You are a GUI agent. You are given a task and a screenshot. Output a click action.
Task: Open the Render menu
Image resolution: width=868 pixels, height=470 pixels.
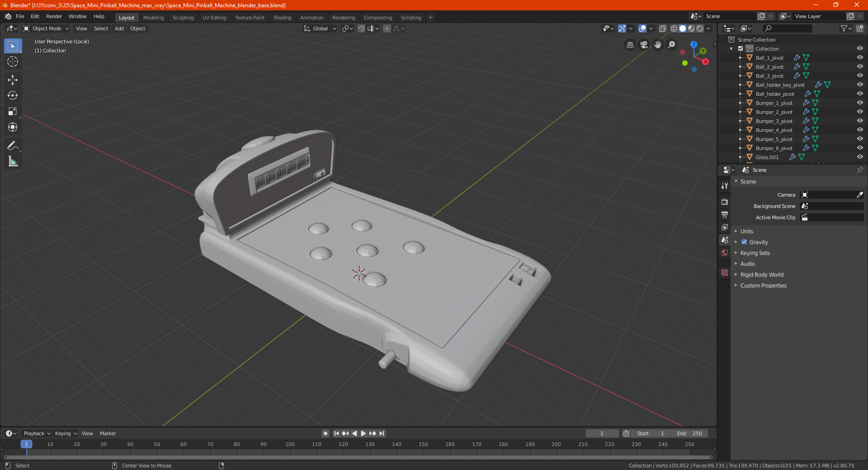coord(54,16)
